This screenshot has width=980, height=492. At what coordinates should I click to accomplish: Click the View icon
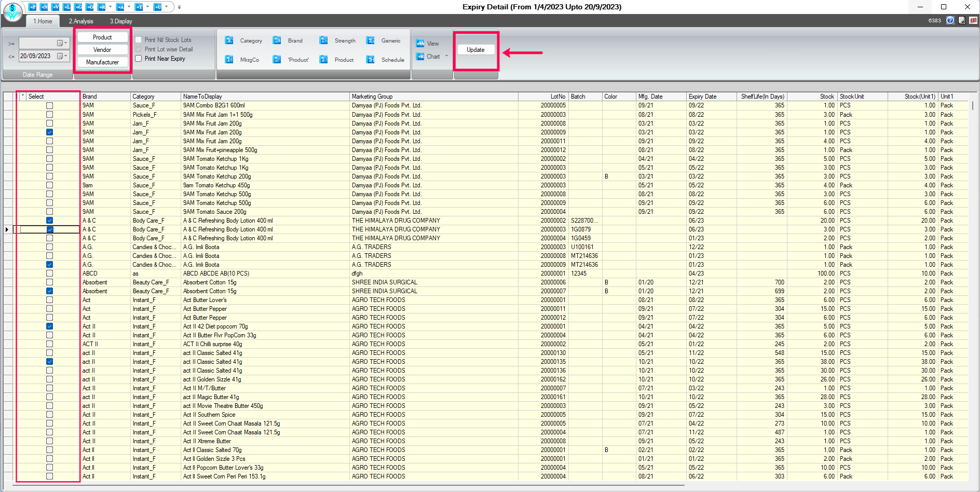[x=420, y=44]
